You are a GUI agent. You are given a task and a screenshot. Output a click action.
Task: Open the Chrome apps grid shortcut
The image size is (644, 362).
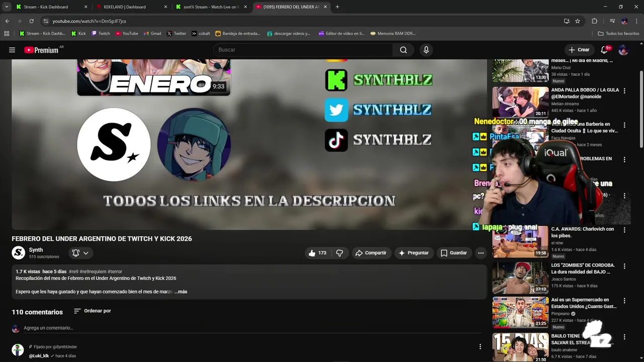pyautogui.click(x=7, y=34)
